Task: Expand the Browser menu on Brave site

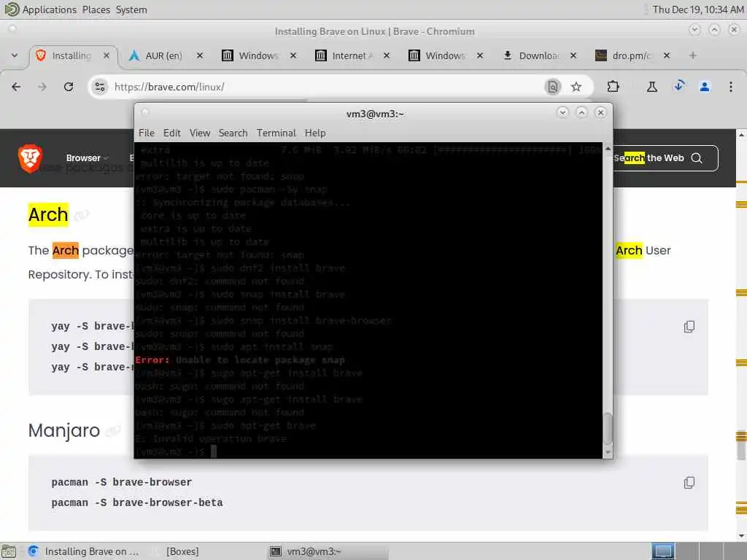Action: [88, 158]
